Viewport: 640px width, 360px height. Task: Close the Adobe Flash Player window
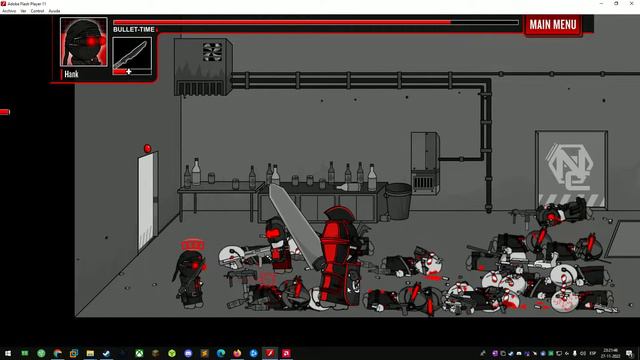coord(631,3)
